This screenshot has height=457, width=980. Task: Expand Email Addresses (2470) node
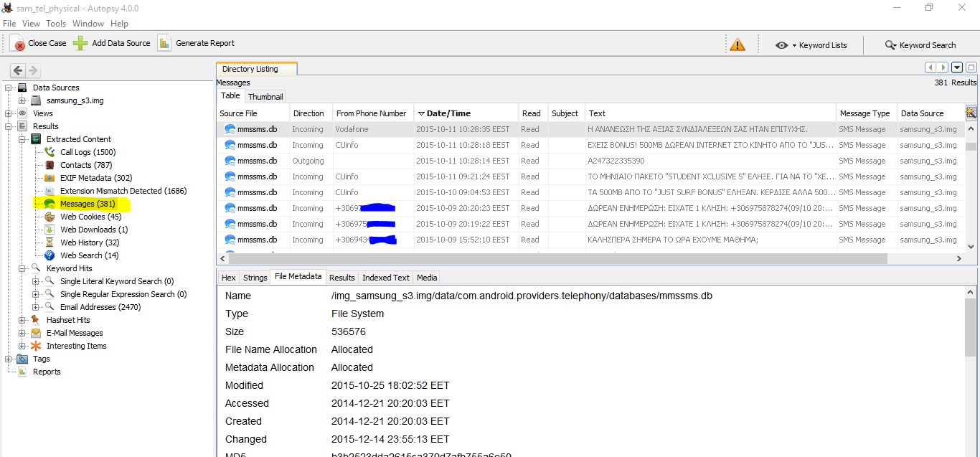coord(36,307)
